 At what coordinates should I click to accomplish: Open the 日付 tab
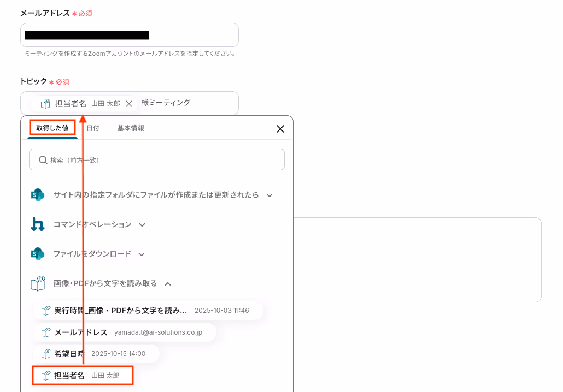[x=93, y=128]
